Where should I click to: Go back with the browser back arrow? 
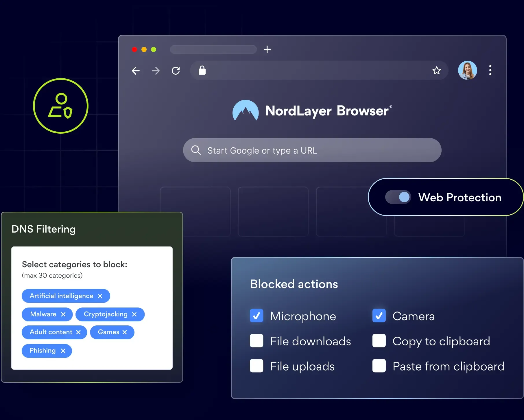[136, 71]
